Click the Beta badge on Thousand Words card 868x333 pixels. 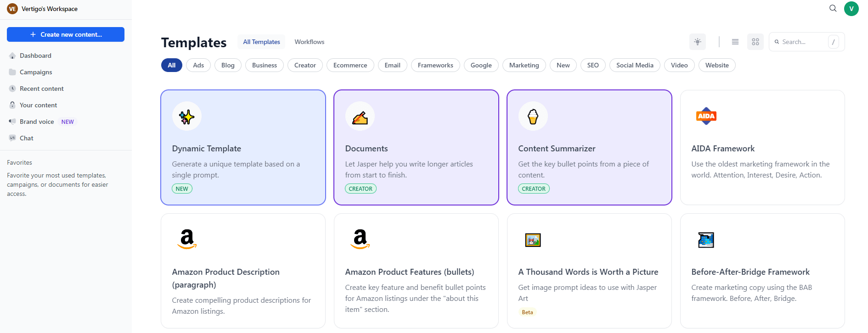point(527,312)
